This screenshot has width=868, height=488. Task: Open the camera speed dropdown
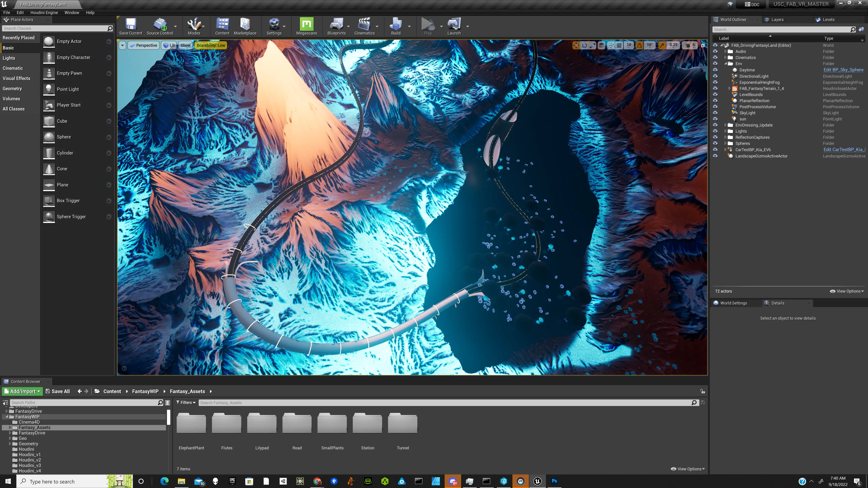coord(690,45)
